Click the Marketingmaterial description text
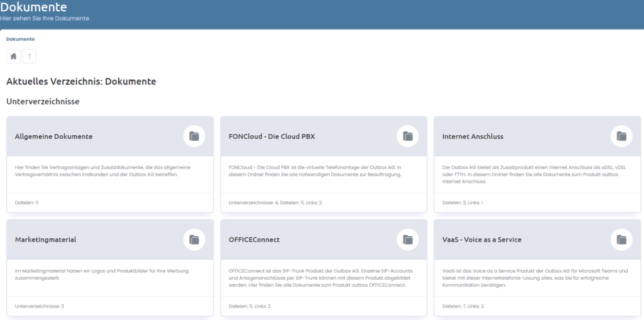The height and width of the screenshot is (320, 644). click(x=102, y=274)
